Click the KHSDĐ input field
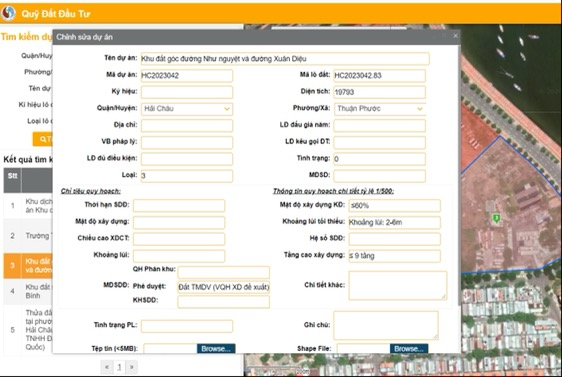 tap(224, 301)
